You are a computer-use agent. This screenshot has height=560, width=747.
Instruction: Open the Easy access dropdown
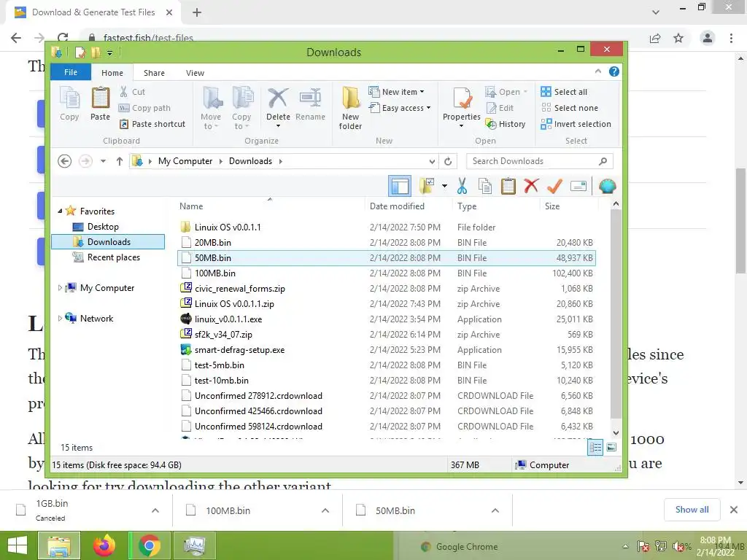tap(400, 108)
